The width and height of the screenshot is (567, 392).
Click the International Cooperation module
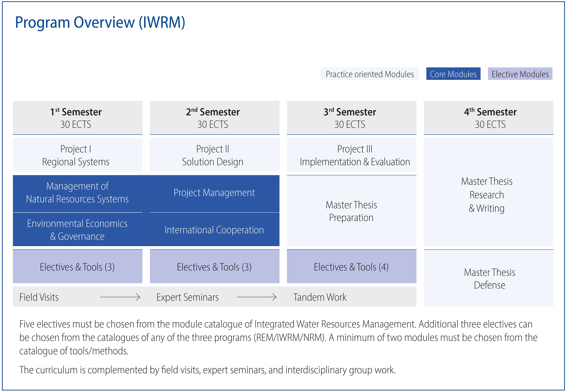point(215,229)
